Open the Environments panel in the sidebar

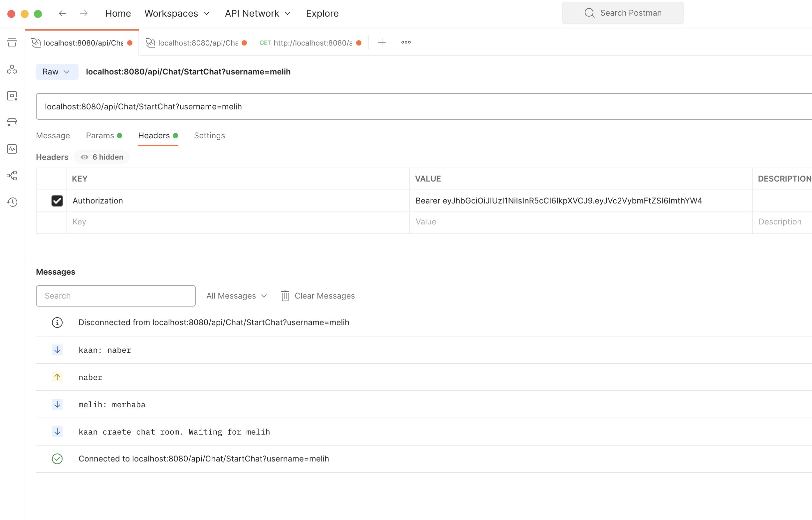[x=12, y=95]
